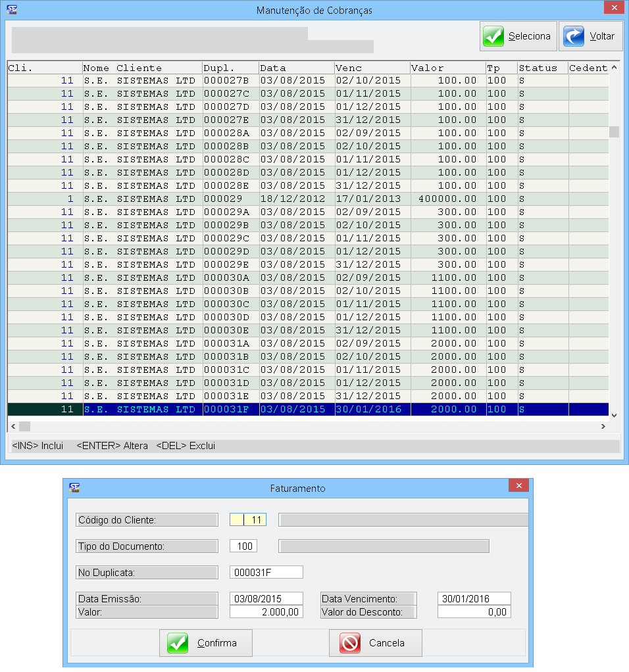
Task: Click the green checkmark icon on Seleciona
Action: tap(493, 36)
